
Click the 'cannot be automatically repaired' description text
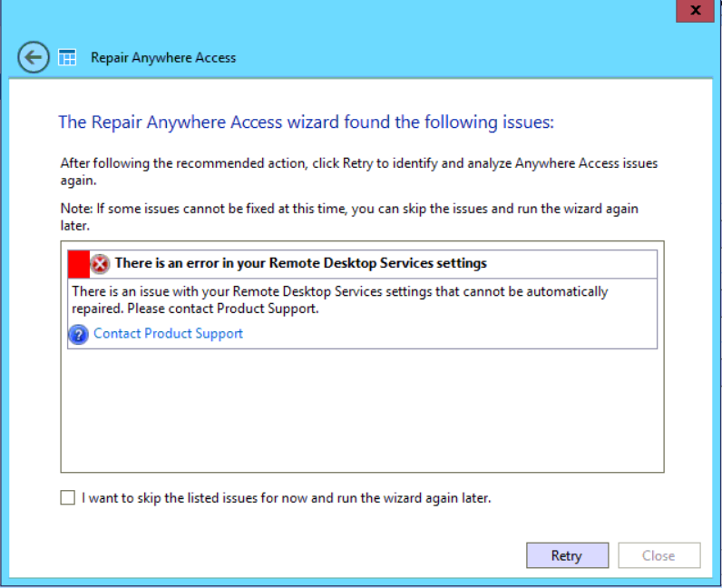(x=339, y=299)
